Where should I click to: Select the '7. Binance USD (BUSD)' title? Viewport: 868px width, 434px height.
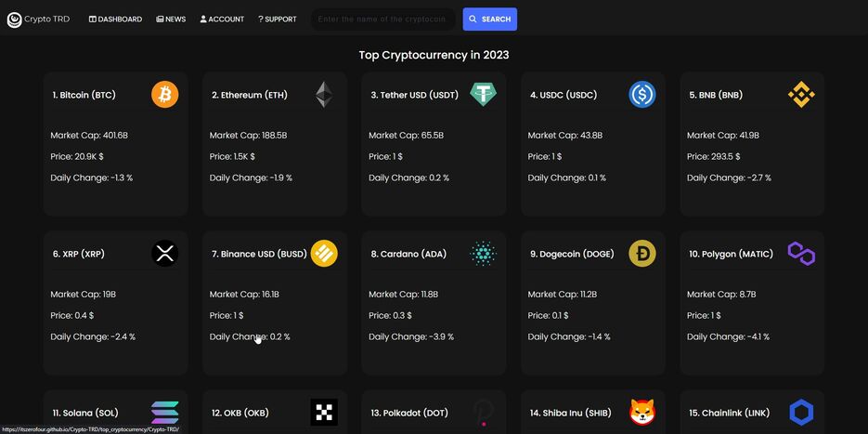259,255
